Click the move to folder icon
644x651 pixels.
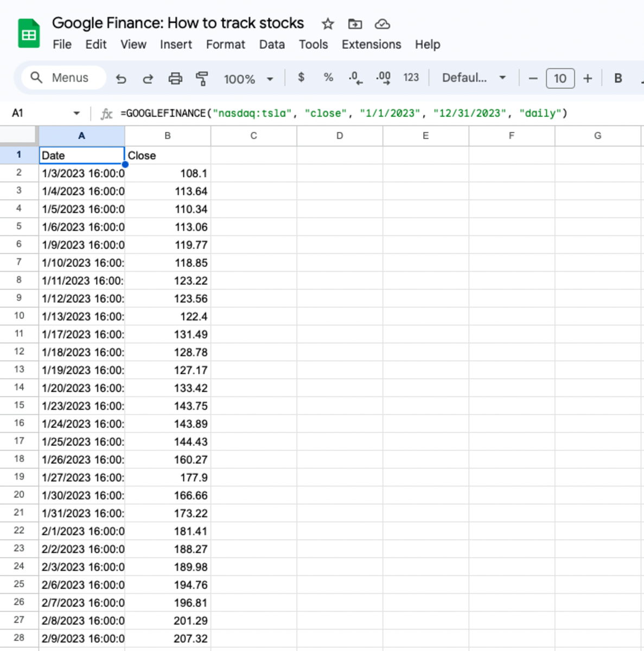coord(355,24)
